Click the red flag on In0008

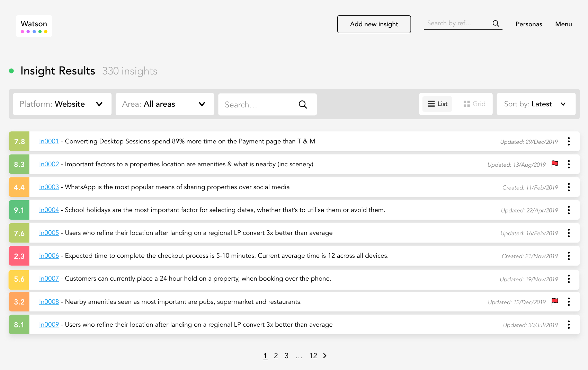coord(555,302)
